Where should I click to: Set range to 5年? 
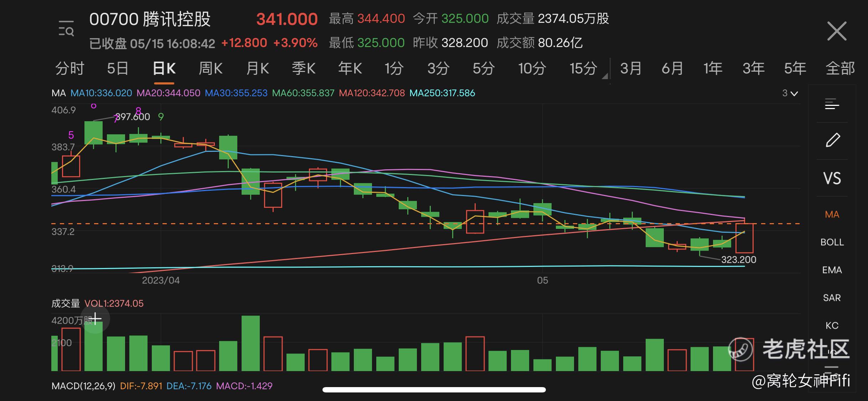[795, 68]
